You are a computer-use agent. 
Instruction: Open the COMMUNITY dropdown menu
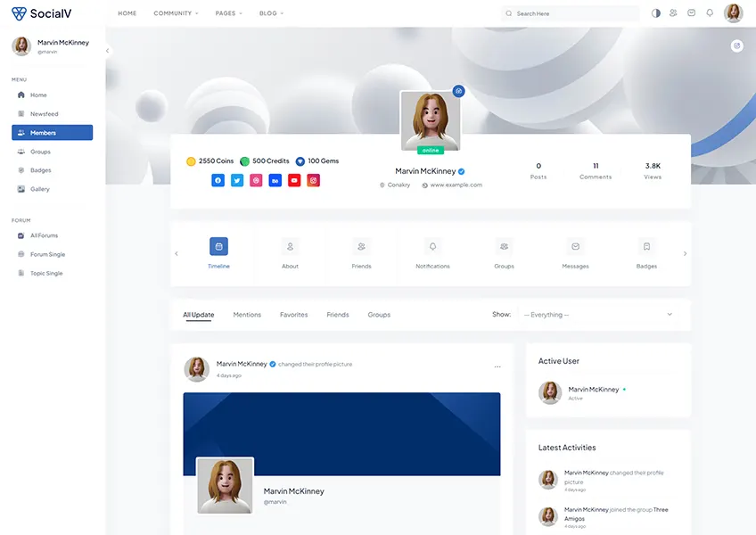pyautogui.click(x=175, y=12)
